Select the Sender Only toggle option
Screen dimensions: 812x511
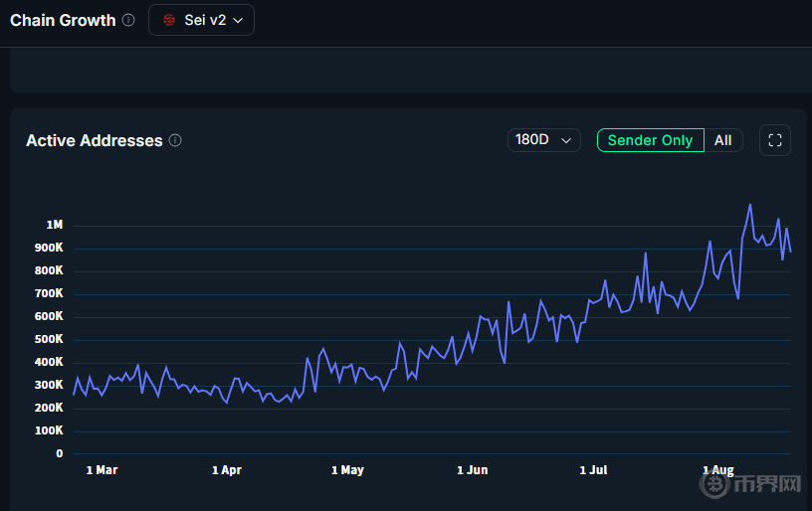(651, 140)
